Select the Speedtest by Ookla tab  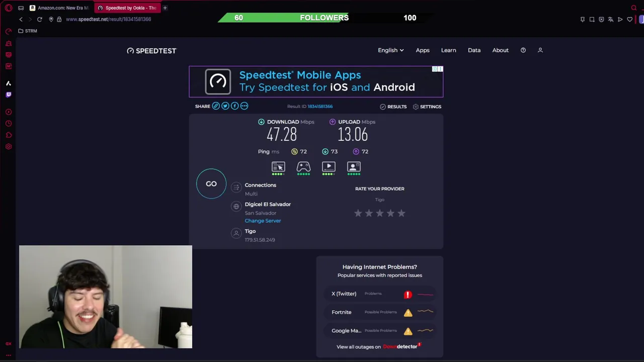[x=127, y=8]
